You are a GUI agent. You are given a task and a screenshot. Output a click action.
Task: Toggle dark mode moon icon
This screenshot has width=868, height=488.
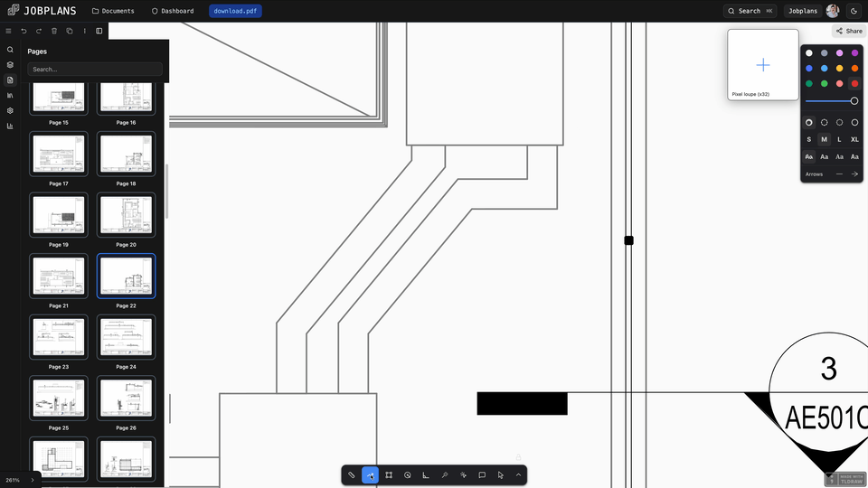coord(854,11)
